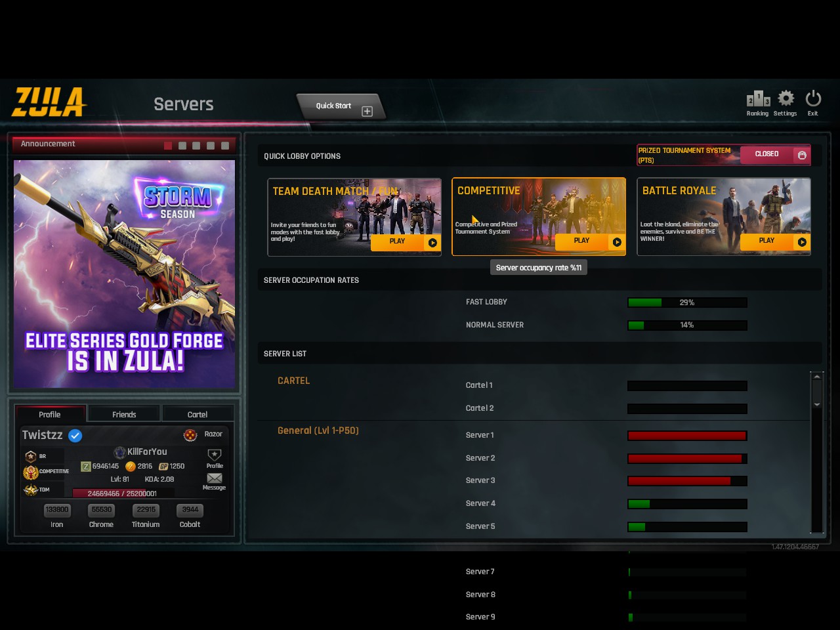Image resolution: width=840 pixels, height=630 pixels.
Task: Click the Server 1 occupancy bar
Action: click(x=687, y=436)
